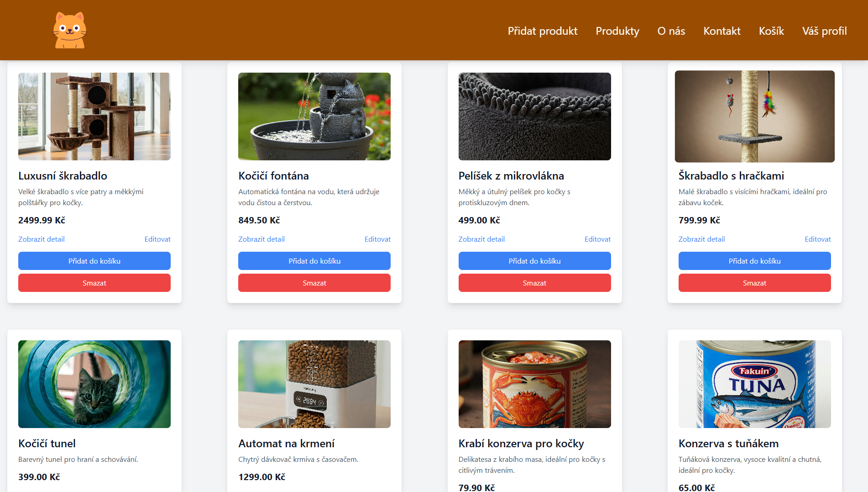868x492 pixels.
Task: Click the orange cat logo
Action: click(x=70, y=30)
